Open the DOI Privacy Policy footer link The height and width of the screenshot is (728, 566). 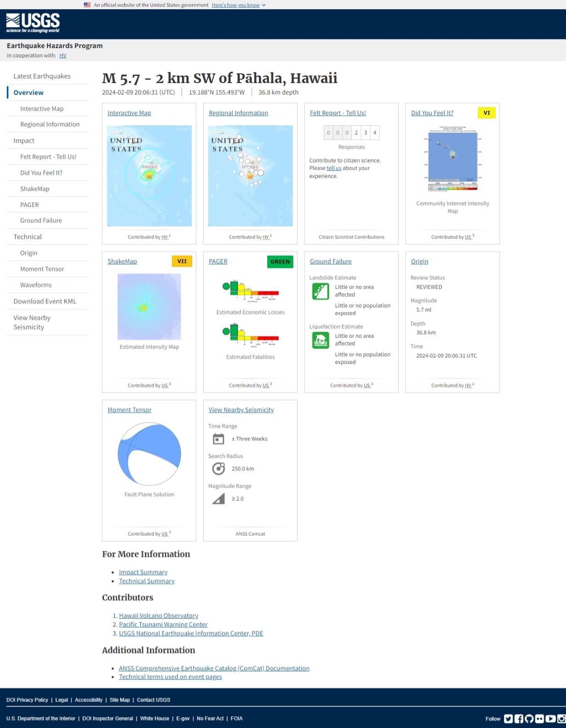[27, 700]
